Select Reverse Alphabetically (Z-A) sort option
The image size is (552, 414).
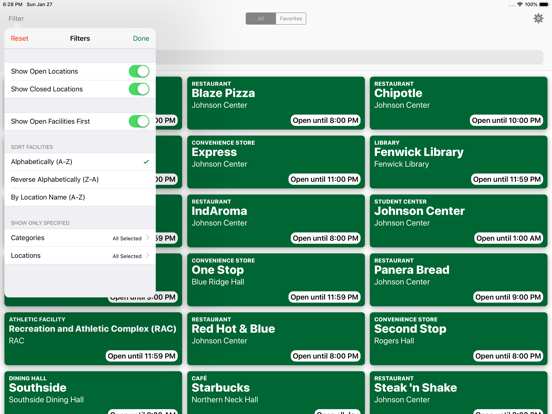pyautogui.click(x=80, y=180)
